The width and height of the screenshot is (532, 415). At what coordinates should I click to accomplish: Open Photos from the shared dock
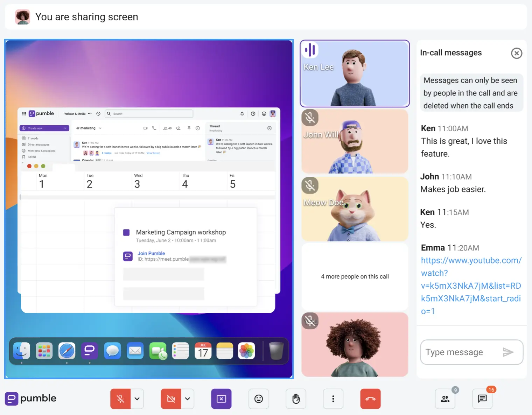[x=246, y=351]
